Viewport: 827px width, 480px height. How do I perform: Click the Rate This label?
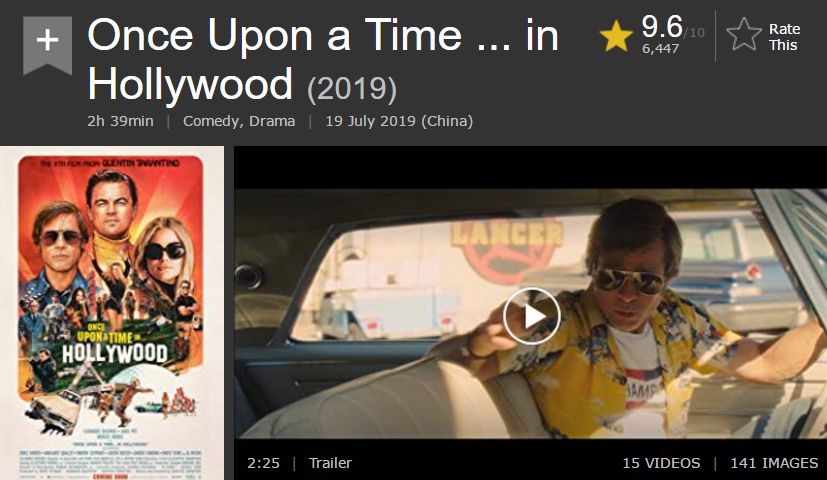[x=784, y=36]
